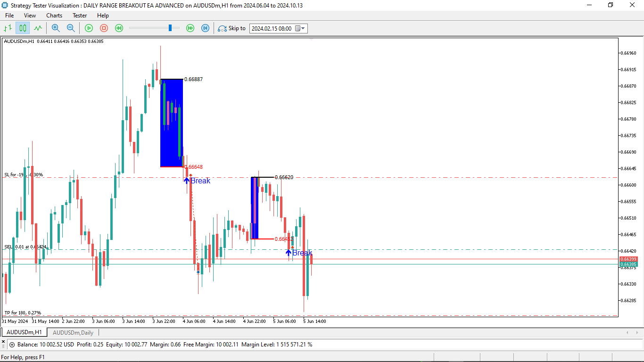This screenshot has width=644, height=362.
Task: Select the AUDUSDm,H1 tab
Action: click(x=24, y=332)
